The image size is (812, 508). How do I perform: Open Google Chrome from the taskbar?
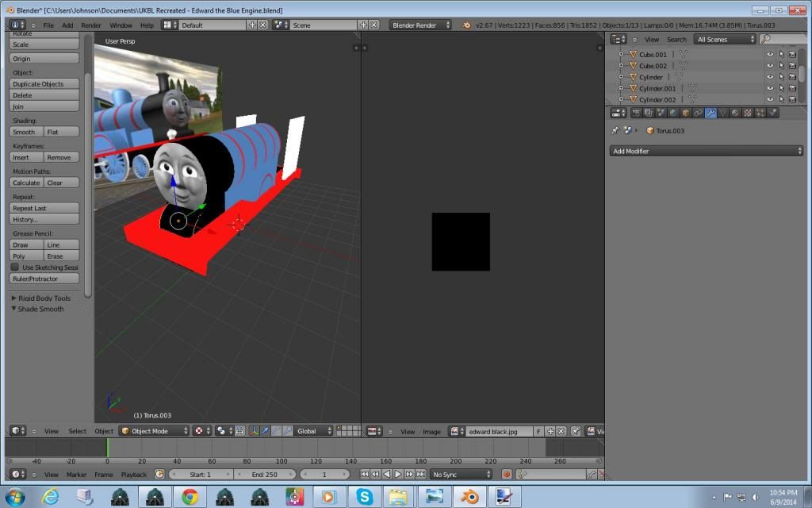click(190, 497)
